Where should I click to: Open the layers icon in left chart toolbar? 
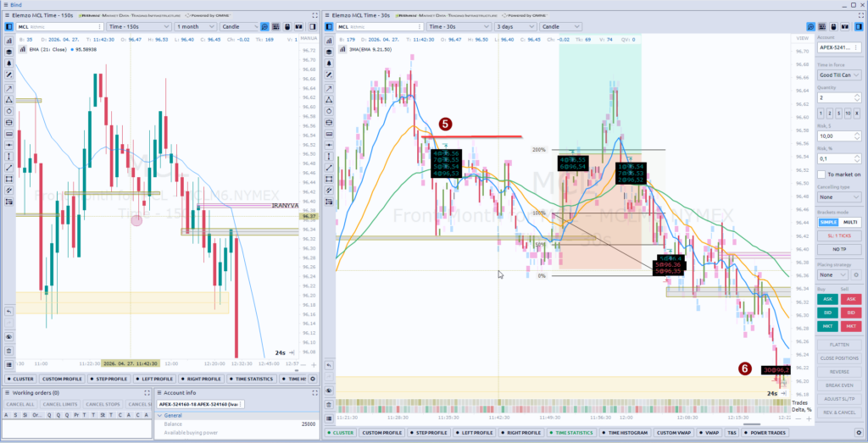click(8, 52)
